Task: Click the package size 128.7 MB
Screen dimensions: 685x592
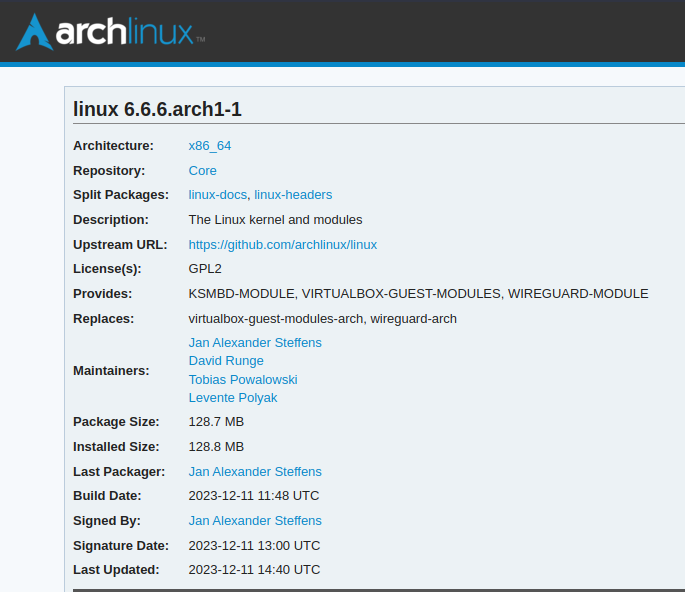Action: point(216,422)
